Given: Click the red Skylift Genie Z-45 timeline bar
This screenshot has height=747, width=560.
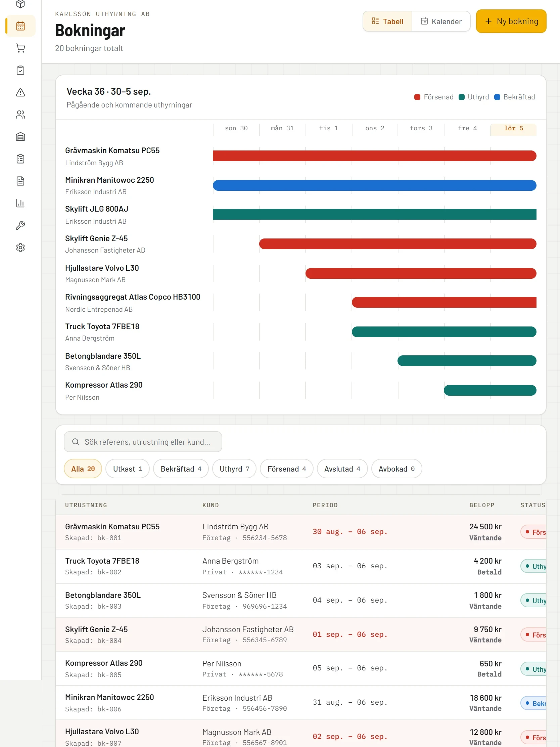Looking at the screenshot, I should coord(398,244).
